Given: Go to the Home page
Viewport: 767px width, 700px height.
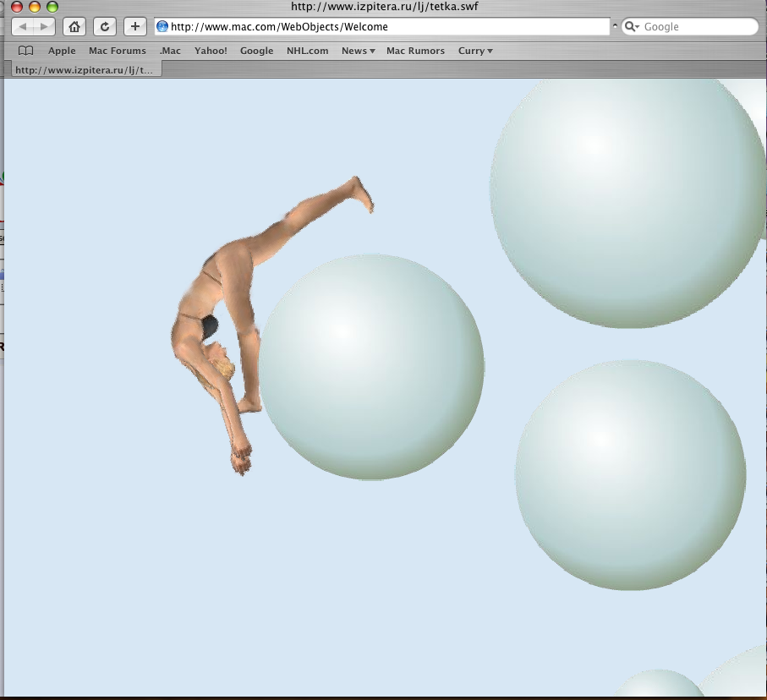Looking at the screenshot, I should [74, 27].
